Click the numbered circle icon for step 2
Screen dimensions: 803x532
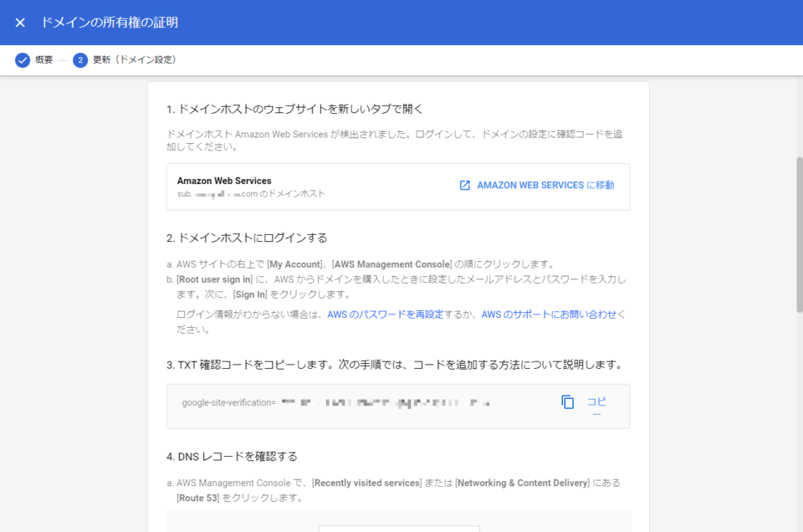pos(79,60)
